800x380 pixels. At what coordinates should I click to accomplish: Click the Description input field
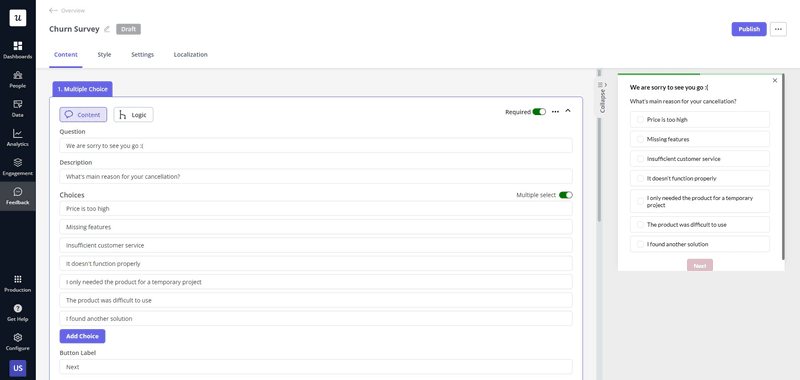(316, 176)
